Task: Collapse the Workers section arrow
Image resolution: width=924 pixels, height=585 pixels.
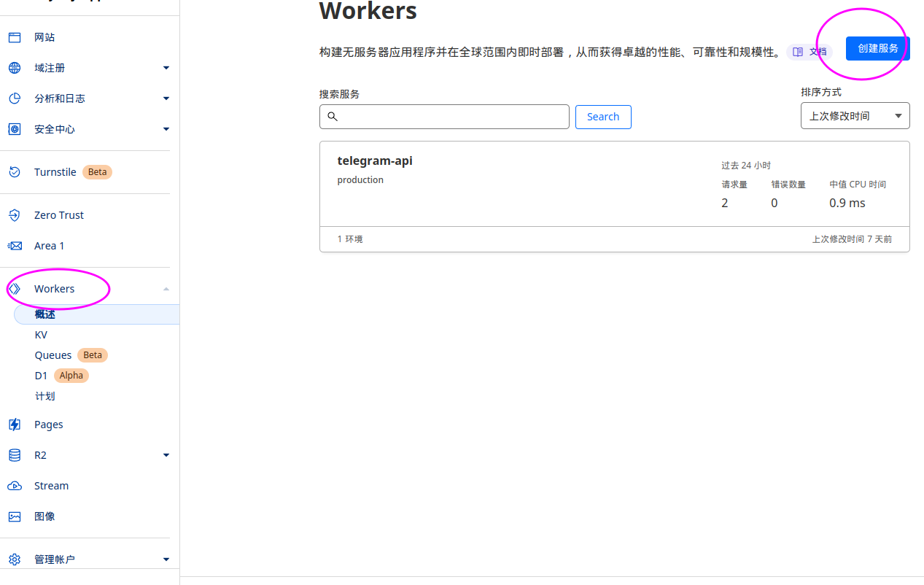Action: point(166,289)
